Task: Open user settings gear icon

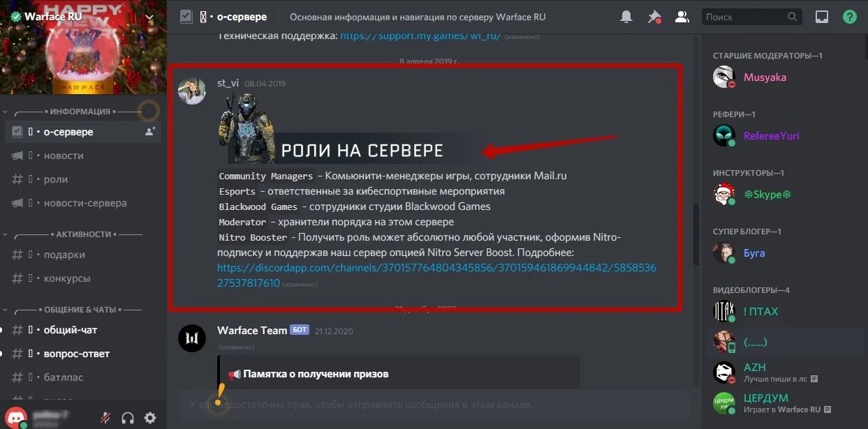Action: (150, 418)
